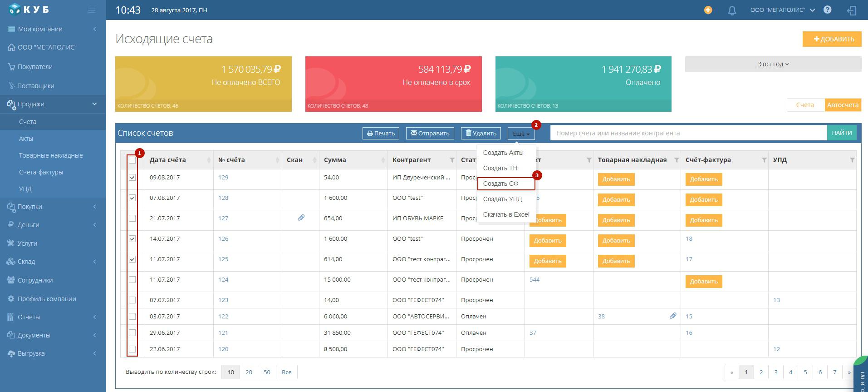
Task: Collapse sidebar with hamburger menu icon
Action: coord(92,10)
